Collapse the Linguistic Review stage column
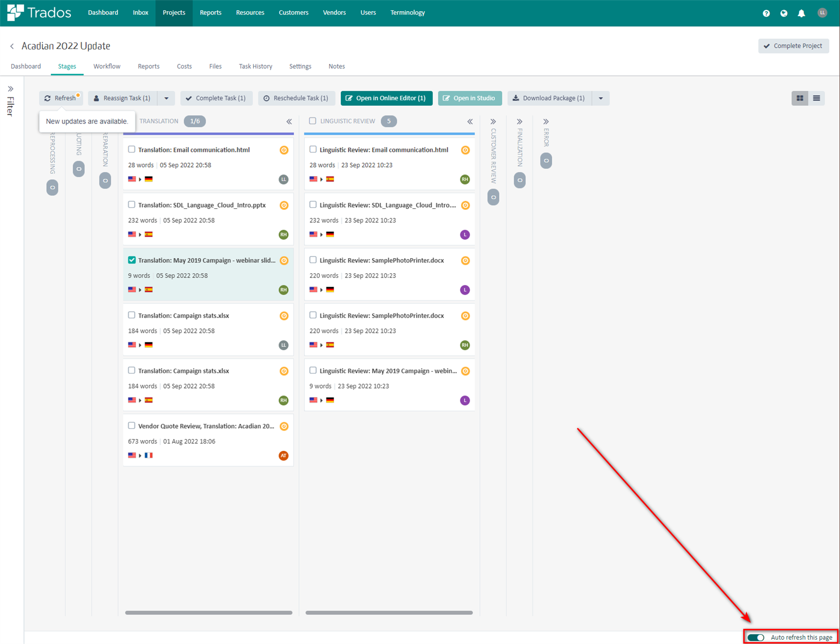Image resolution: width=840 pixels, height=644 pixels. pyautogui.click(x=470, y=122)
